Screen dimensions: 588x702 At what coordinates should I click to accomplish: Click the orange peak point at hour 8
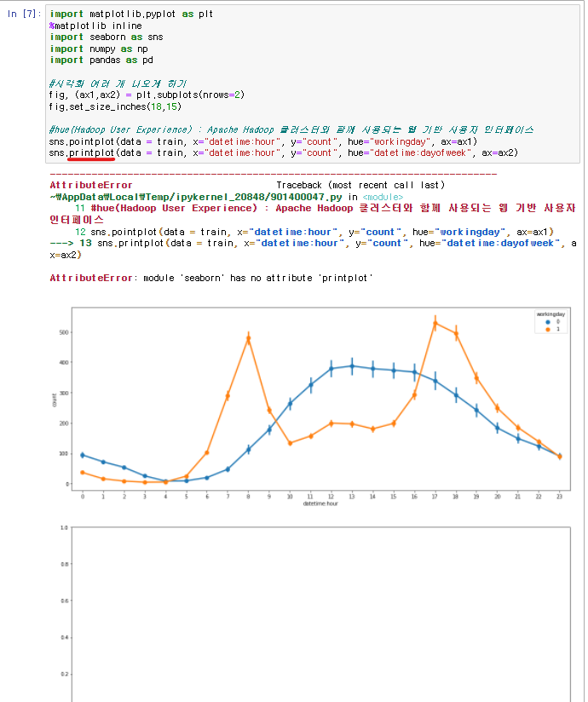[248, 339]
